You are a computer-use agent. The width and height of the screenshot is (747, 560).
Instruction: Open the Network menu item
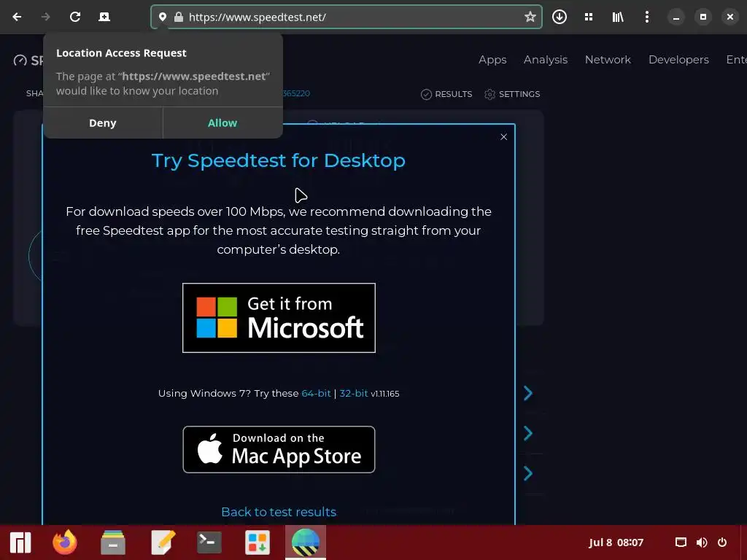tap(608, 60)
